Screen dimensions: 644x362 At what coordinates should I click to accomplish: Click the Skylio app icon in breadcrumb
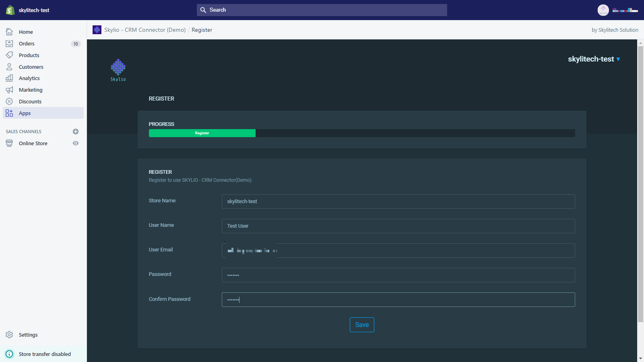pyautogui.click(x=97, y=30)
